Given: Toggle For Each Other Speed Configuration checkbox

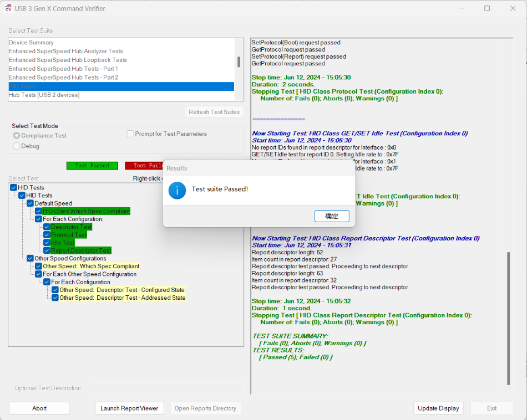Looking at the screenshot, I should (39, 274).
